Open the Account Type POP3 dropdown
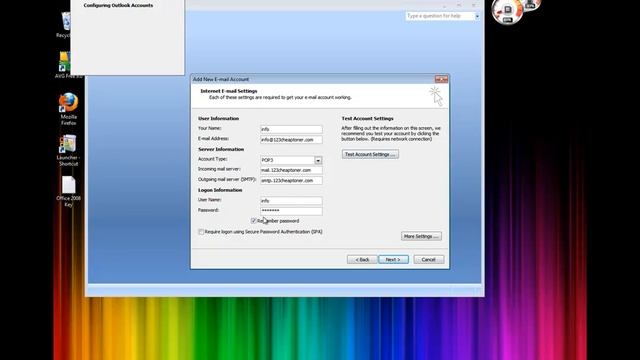Screen dimensions: 640x360 318,160
